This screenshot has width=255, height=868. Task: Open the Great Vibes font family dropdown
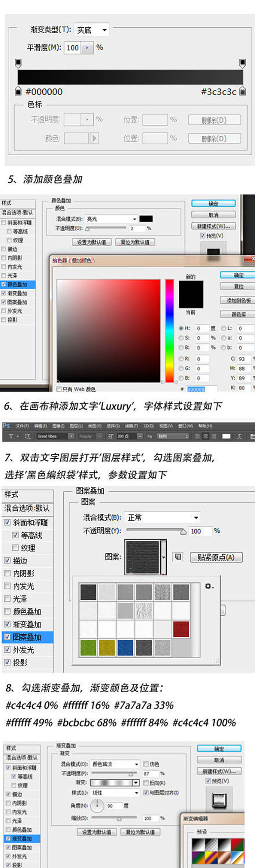point(55,436)
